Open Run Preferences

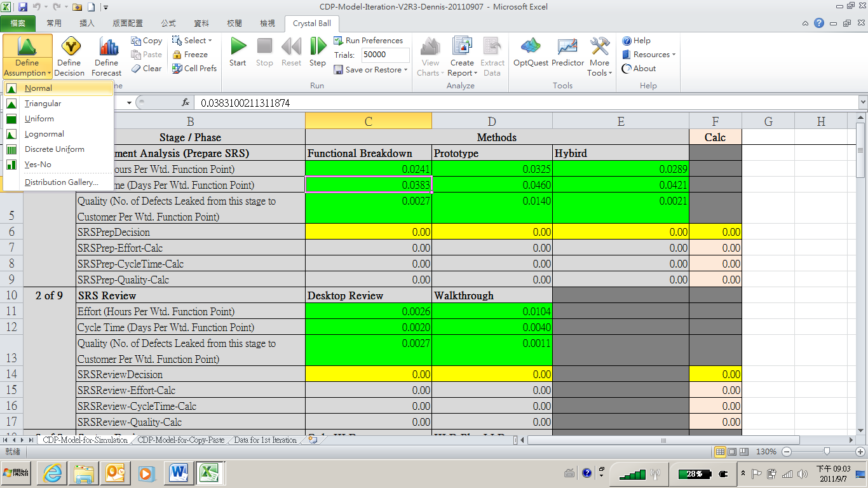(x=369, y=41)
